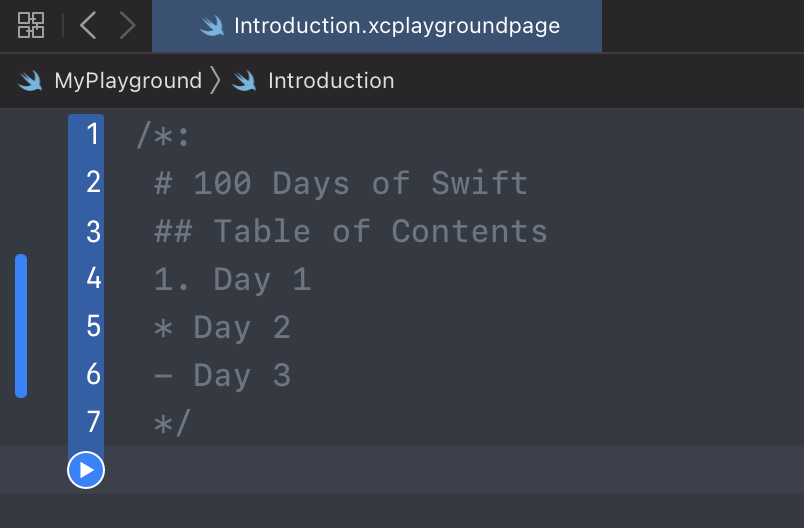Click the MyPlayground Swift file icon

click(31, 81)
